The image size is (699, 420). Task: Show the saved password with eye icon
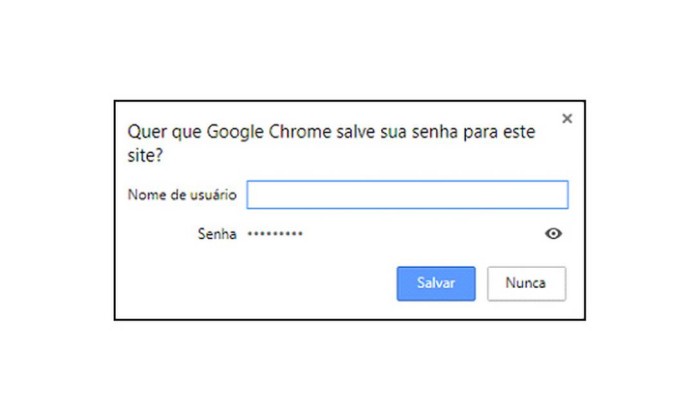(x=553, y=234)
